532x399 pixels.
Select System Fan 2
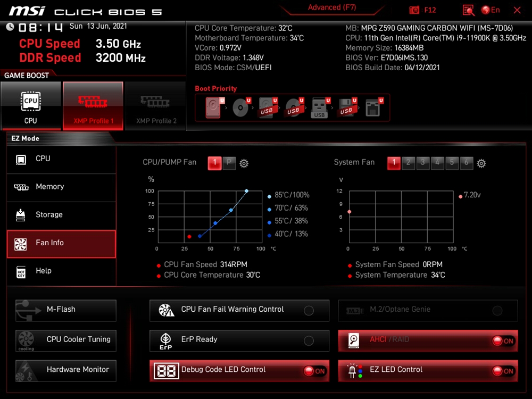pos(408,163)
